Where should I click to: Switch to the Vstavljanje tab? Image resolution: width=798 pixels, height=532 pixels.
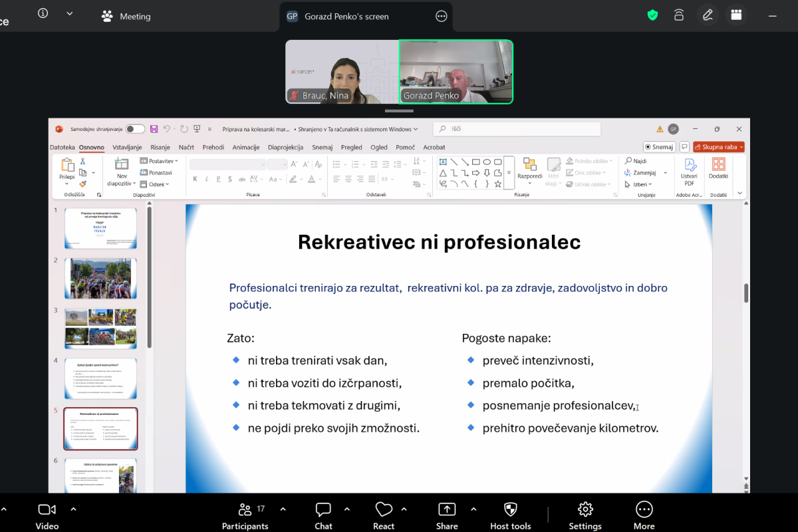click(127, 147)
